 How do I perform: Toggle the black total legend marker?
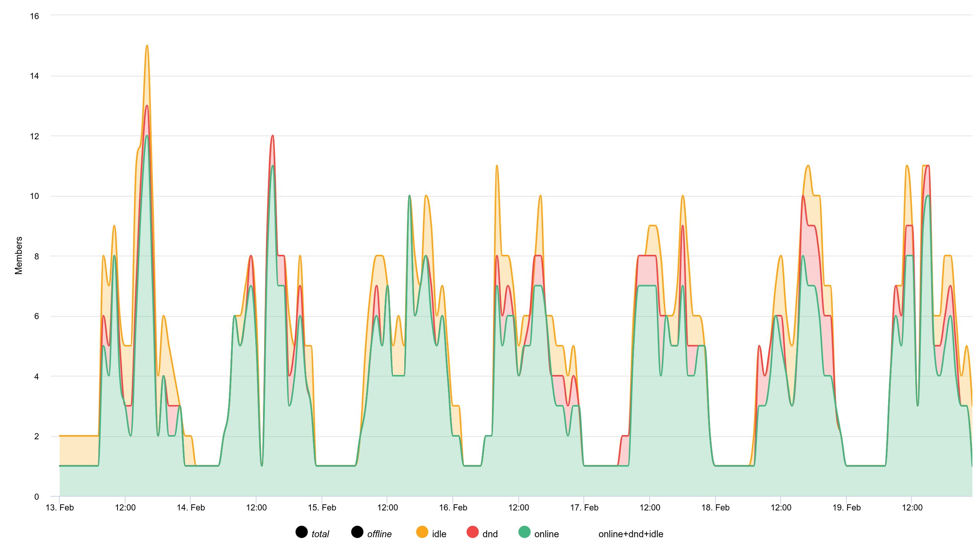pos(302,532)
